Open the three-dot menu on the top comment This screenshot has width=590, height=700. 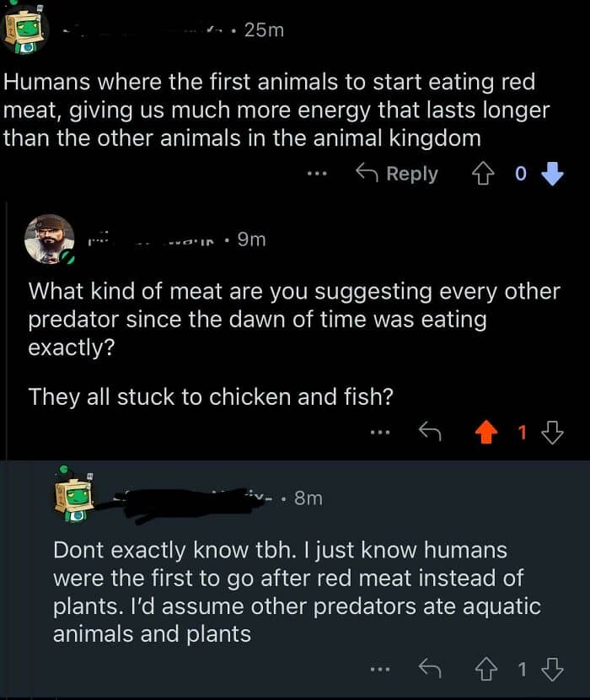(x=316, y=174)
